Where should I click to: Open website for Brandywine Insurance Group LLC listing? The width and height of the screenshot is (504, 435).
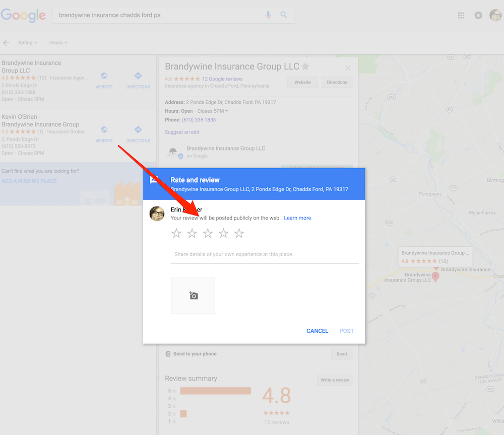[x=104, y=80]
